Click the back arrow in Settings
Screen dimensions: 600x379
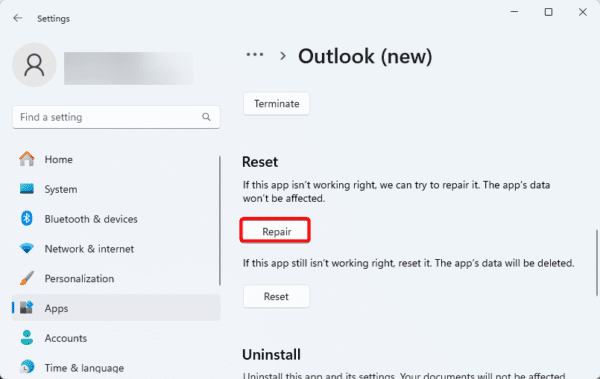(x=17, y=18)
